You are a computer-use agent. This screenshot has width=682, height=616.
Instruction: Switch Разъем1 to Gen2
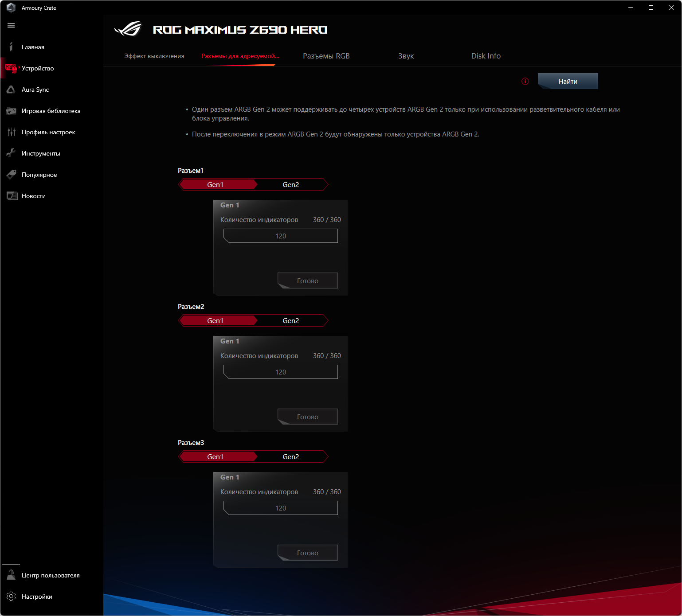pos(291,184)
